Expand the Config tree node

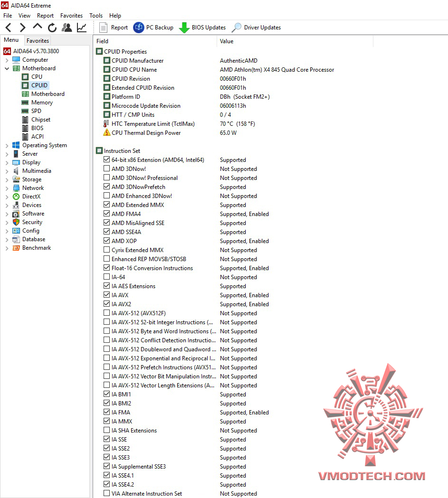tap(7, 231)
